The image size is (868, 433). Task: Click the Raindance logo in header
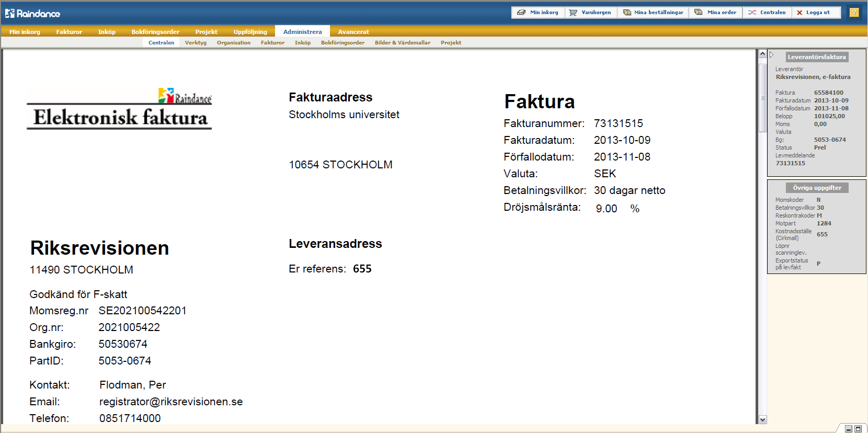point(32,13)
